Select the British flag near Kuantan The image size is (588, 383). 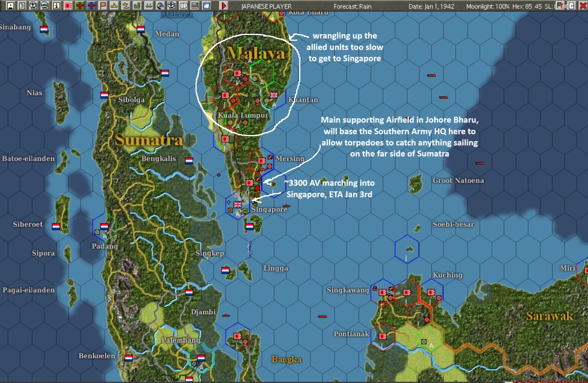[x=273, y=95]
